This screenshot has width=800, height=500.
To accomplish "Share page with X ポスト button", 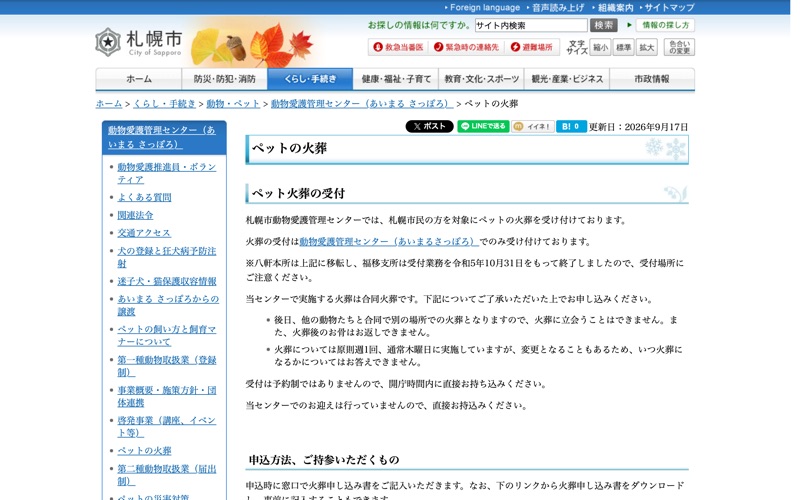I will pyautogui.click(x=429, y=127).
